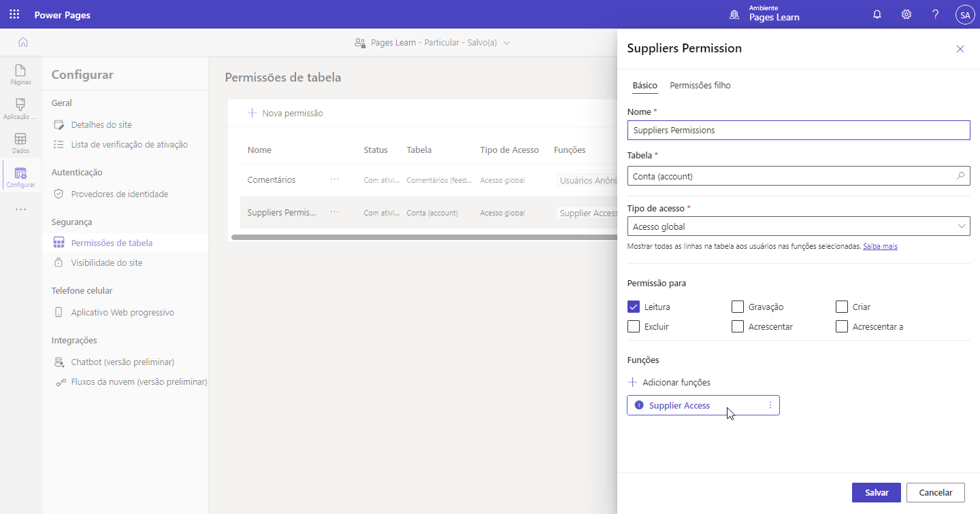The image size is (980, 514).
Task: Click the Salvar button
Action: click(876, 492)
